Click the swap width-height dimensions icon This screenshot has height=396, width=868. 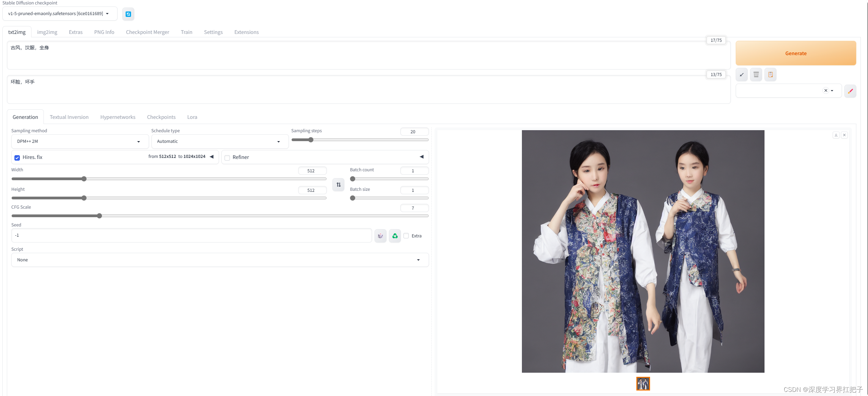[x=338, y=184]
